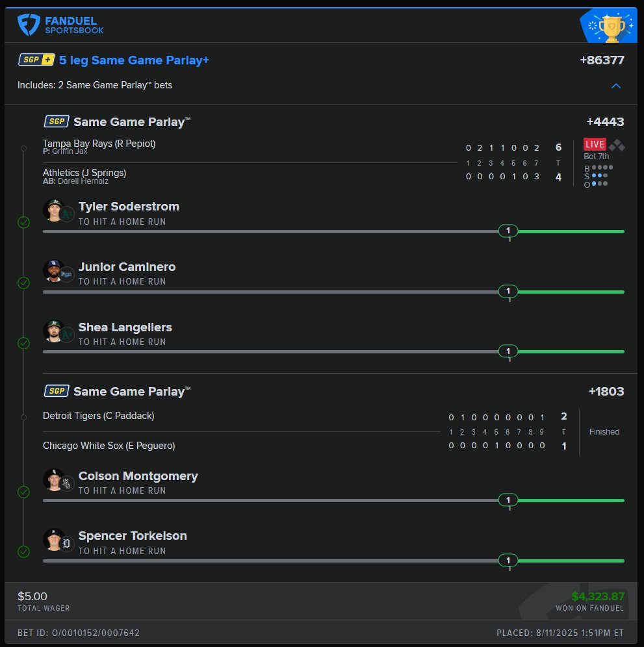
Task: Click the +1803 odds value
Action: pyautogui.click(x=606, y=391)
